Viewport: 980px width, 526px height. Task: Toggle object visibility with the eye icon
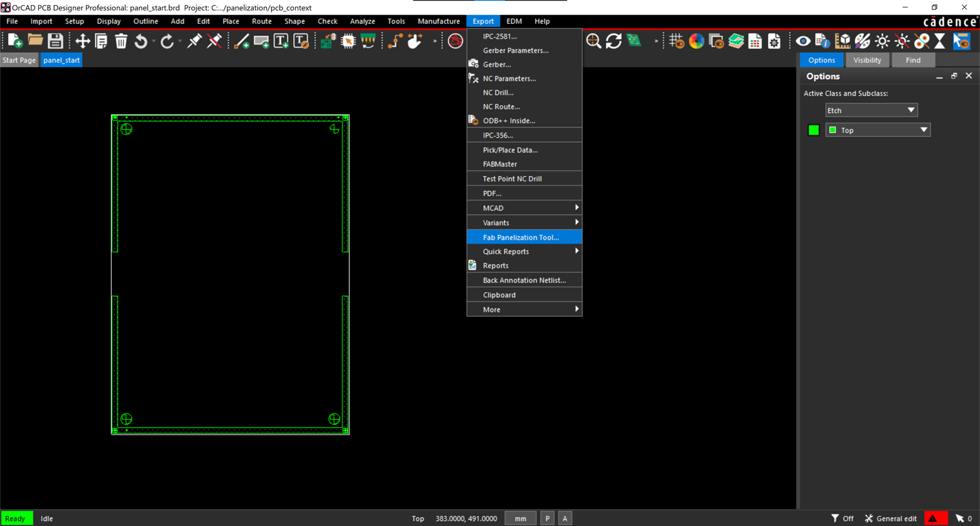pyautogui.click(x=803, y=41)
